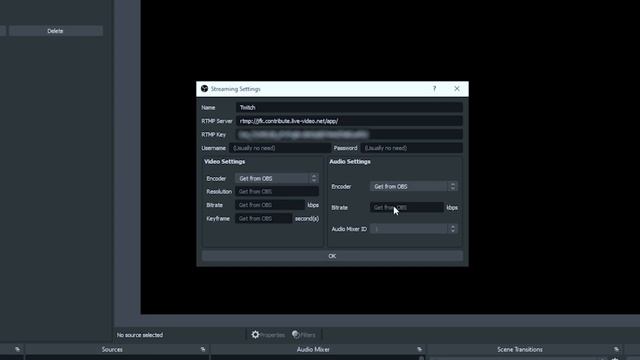Click the RTMP Server URL field

(x=349, y=121)
